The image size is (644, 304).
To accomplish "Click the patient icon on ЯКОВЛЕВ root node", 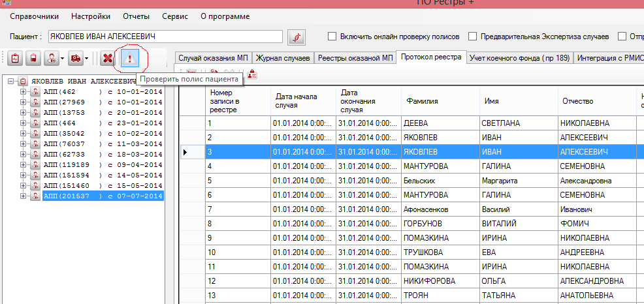I will coord(24,82).
